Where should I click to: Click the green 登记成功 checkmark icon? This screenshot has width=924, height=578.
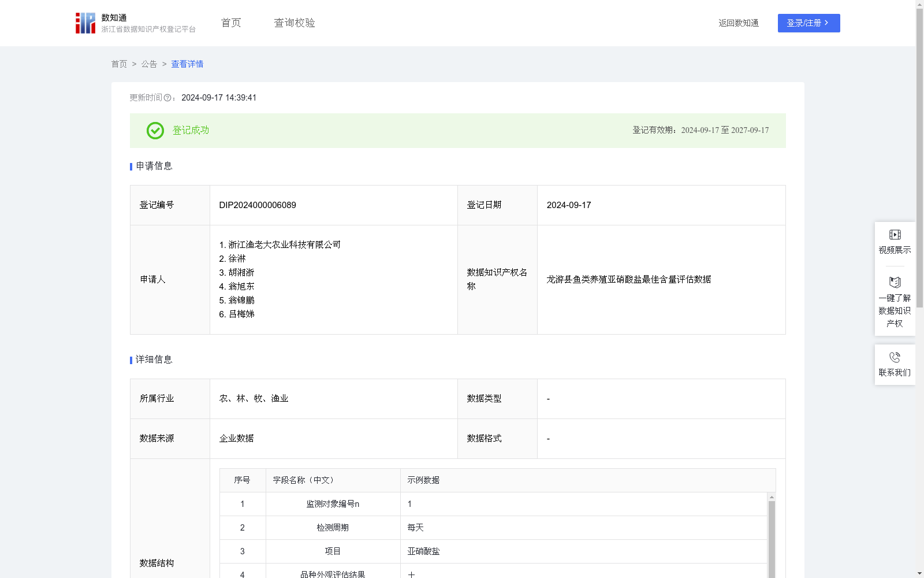[x=155, y=131]
